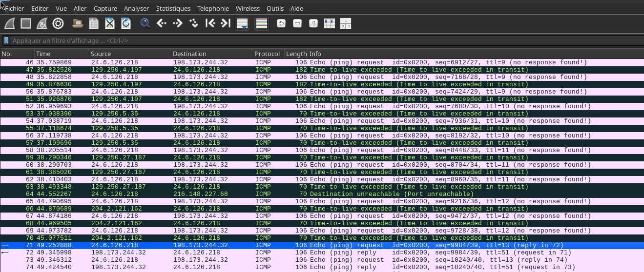Open the Vue menu
Screen dimensions: 644x272
(x=61, y=8)
